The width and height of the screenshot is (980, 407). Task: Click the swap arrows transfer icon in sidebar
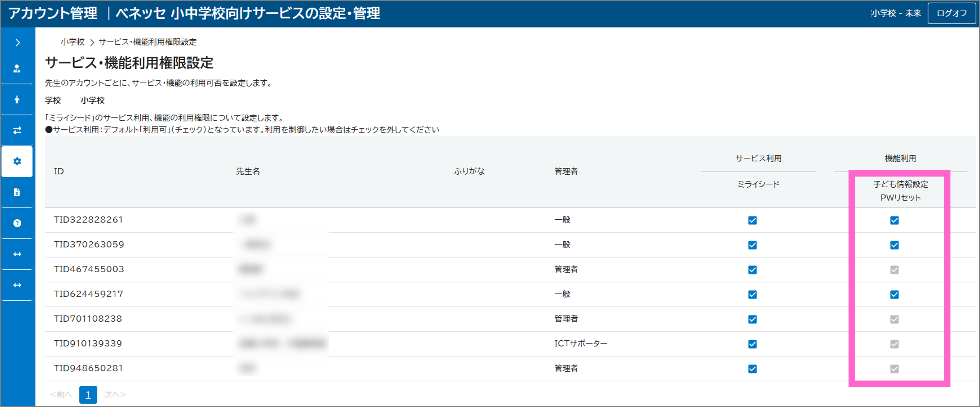17,130
